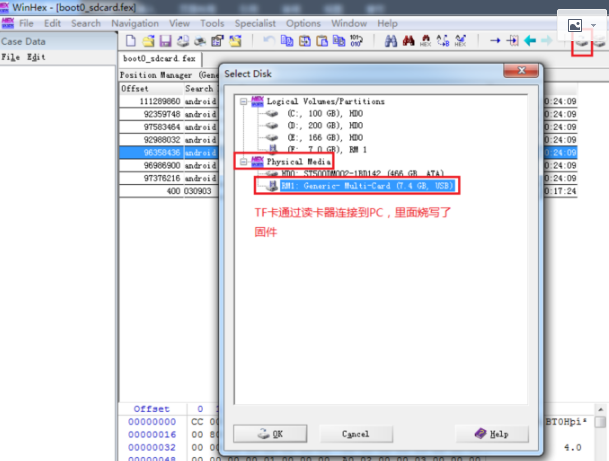Image resolution: width=609 pixels, height=461 pixels.
Task: Select Position Manager row with offset 92359748
Action: point(169,114)
